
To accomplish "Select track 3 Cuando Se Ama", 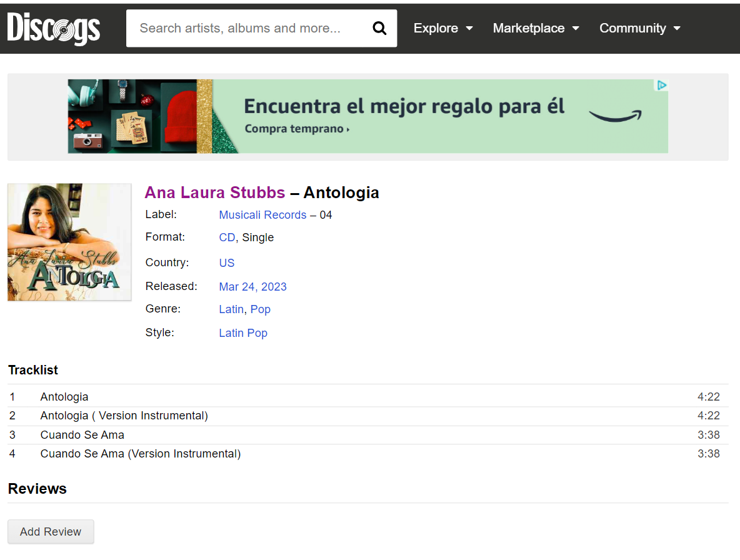I will point(82,435).
